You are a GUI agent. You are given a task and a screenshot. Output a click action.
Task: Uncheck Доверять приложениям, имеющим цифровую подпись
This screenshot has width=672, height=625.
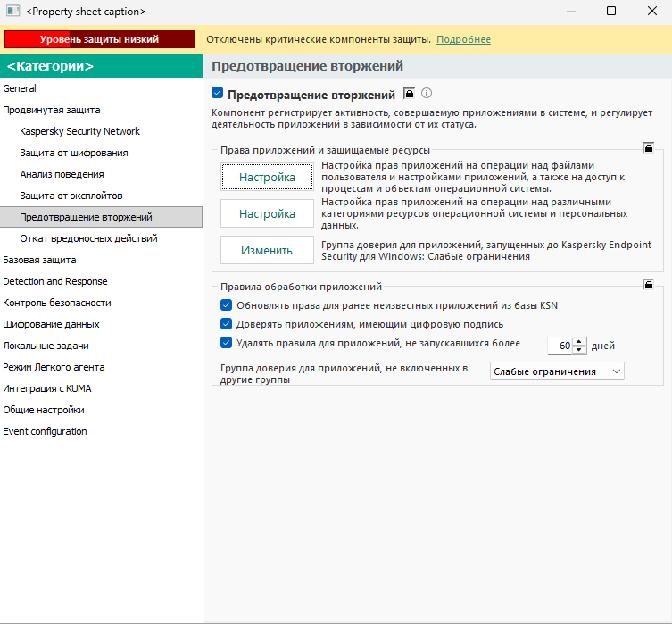(226, 323)
